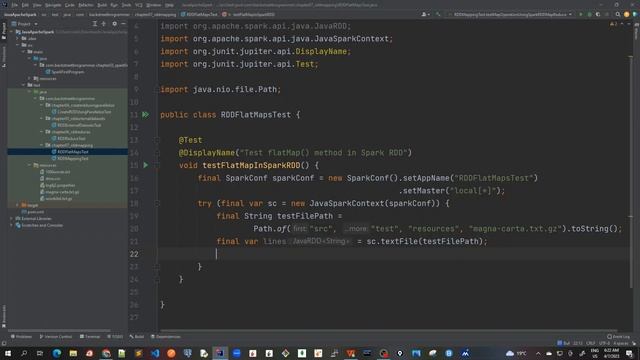Collapse the test resources folder

pos(30,165)
